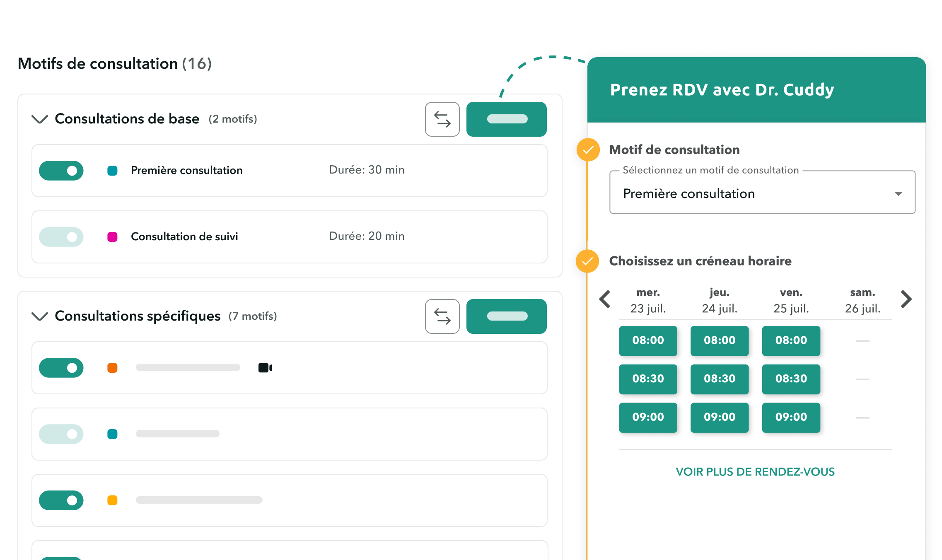
Task: Click the teal button in Consultations de base header
Action: click(x=506, y=119)
